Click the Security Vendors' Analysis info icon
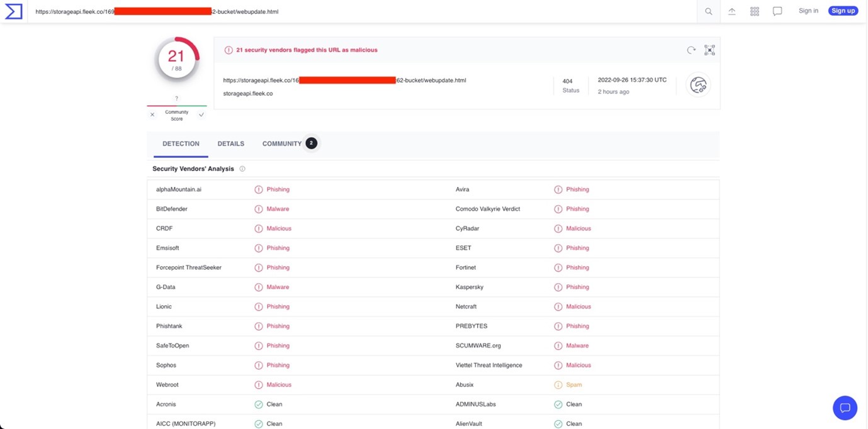The width and height of the screenshot is (868, 429). [242, 169]
